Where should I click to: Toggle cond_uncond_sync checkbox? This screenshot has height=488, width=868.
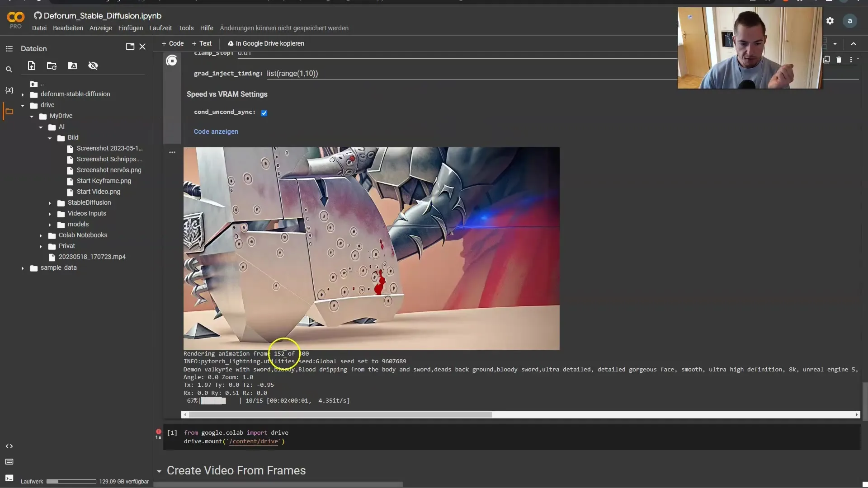(264, 113)
